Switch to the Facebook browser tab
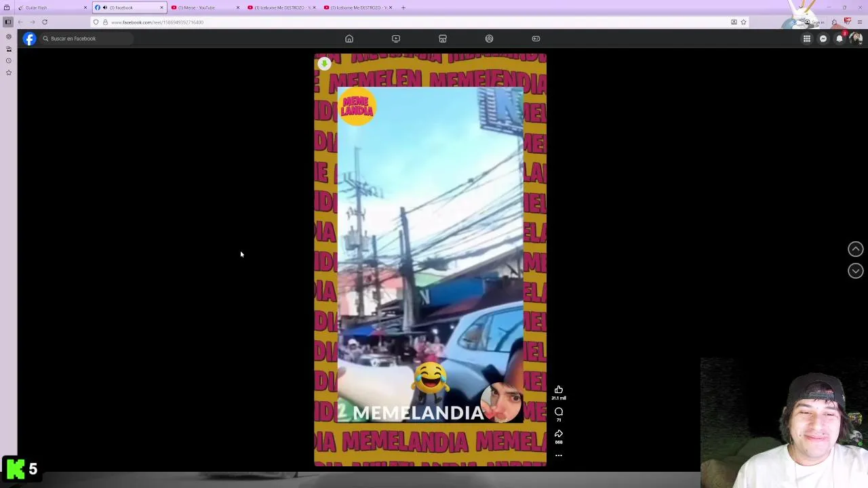This screenshot has height=488, width=868. pos(129,7)
